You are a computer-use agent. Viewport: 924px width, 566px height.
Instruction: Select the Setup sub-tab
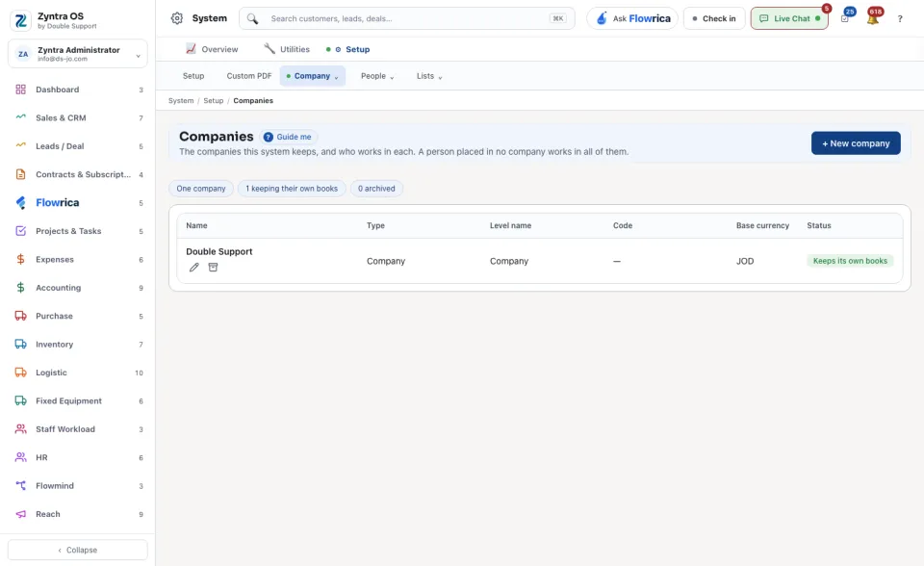coord(193,76)
